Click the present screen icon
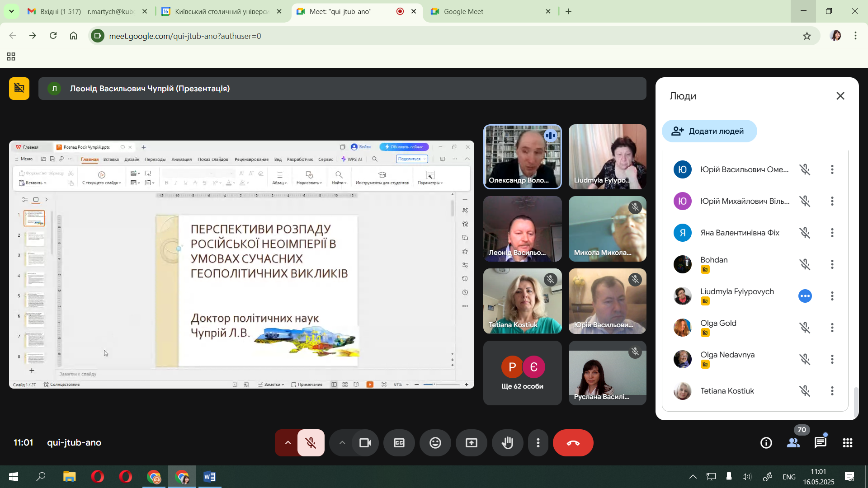The height and width of the screenshot is (488, 868). point(471,443)
